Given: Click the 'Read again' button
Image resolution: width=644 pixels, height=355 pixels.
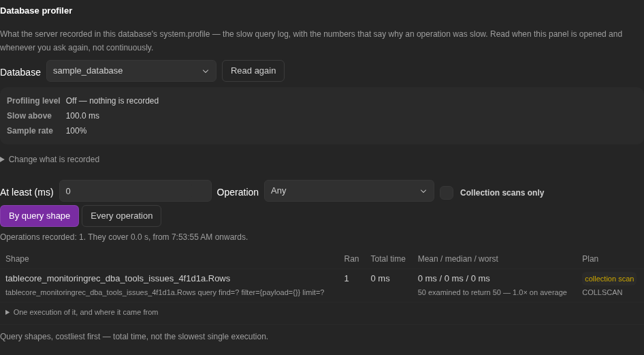Looking at the screenshot, I should tap(253, 71).
